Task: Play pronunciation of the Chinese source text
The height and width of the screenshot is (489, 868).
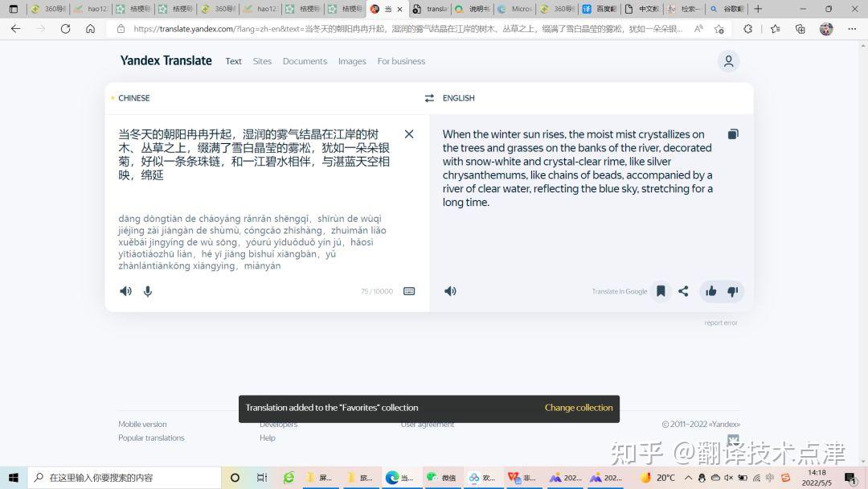Action: click(125, 291)
